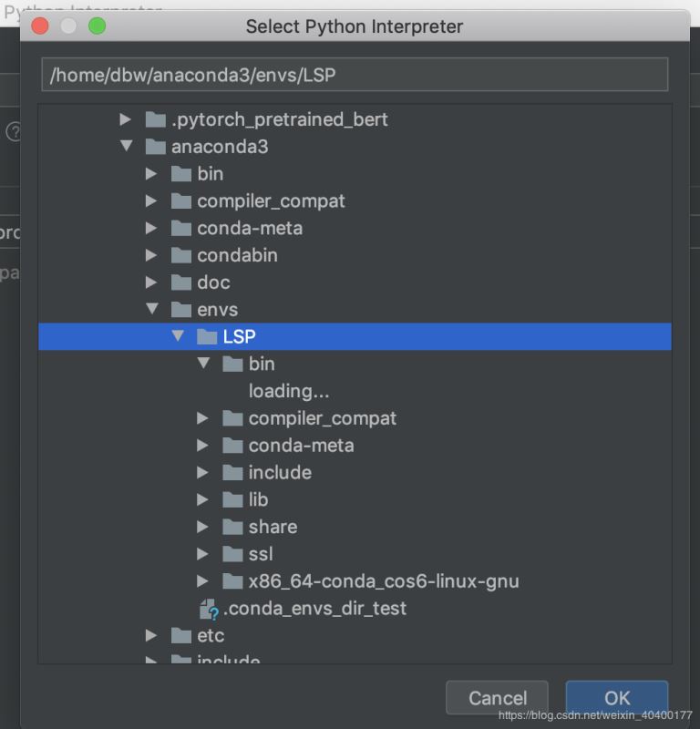Image resolution: width=700 pixels, height=729 pixels.
Task: Click the .conda_envs_dir_test file icon
Action: (209, 609)
